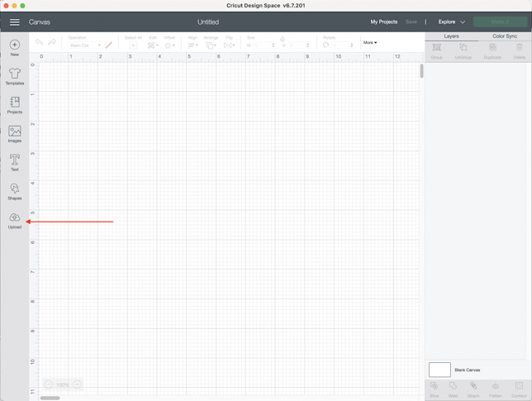Screen dimensions: 532x401
Task: Click the Canvas label in the header
Action: pos(40,22)
